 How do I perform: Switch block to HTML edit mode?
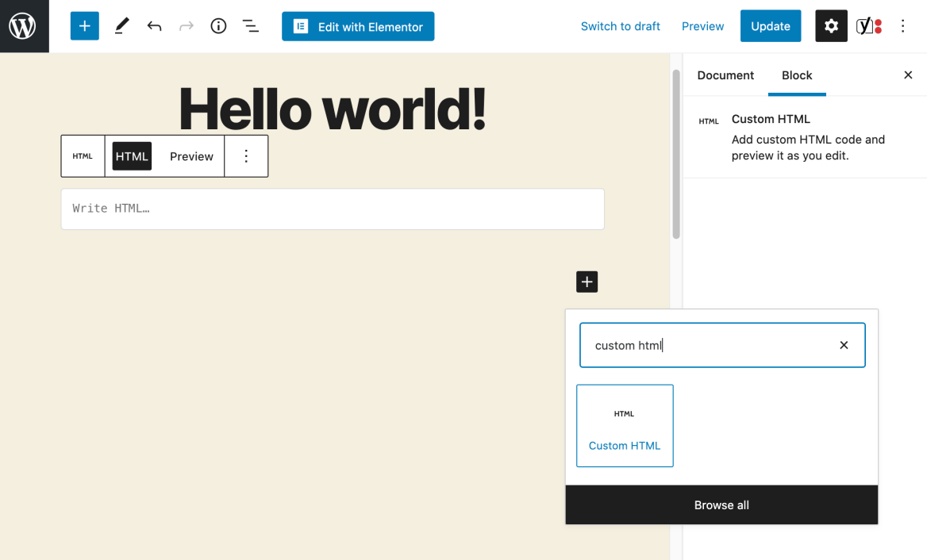tap(132, 156)
